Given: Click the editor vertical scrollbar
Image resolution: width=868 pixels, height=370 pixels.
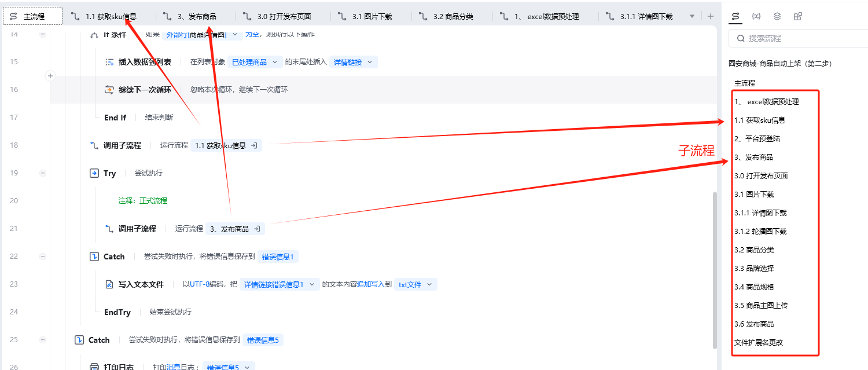Looking at the screenshot, I should (714, 269).
